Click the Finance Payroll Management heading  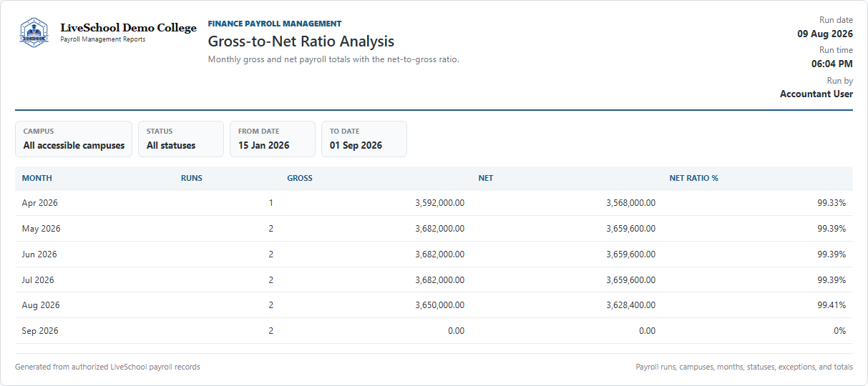click(x=275, y=24)
